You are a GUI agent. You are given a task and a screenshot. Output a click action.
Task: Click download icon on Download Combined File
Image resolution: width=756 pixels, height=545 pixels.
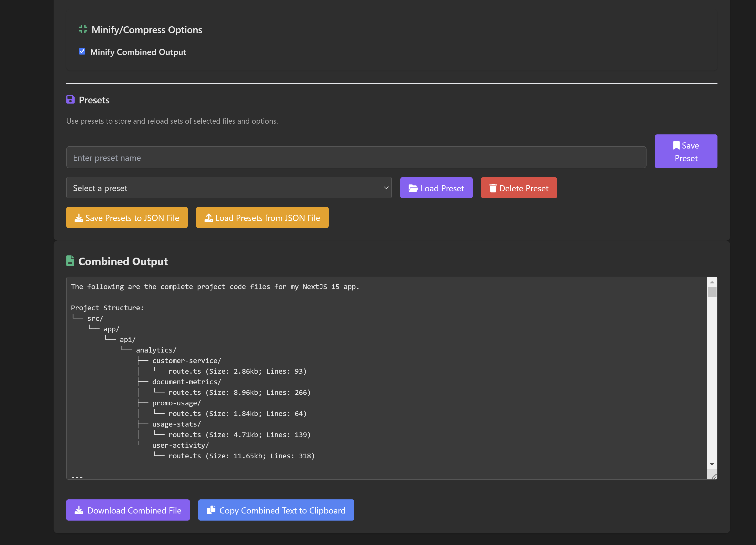pyautogui.click(x=79, y=510)
